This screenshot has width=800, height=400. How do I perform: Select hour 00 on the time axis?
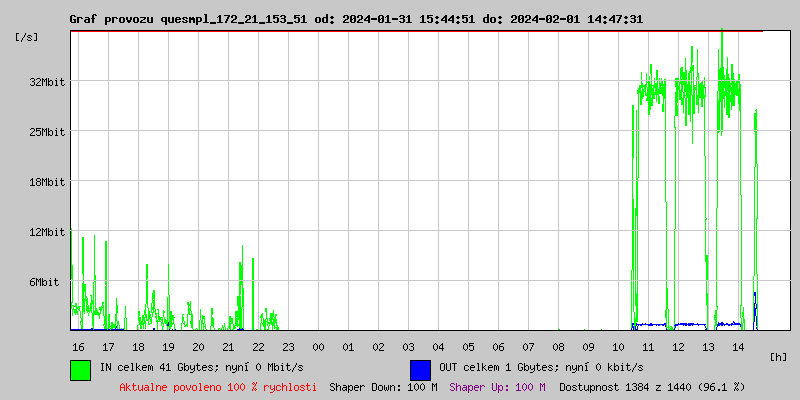pyautogui.click(x=318, y=346)
